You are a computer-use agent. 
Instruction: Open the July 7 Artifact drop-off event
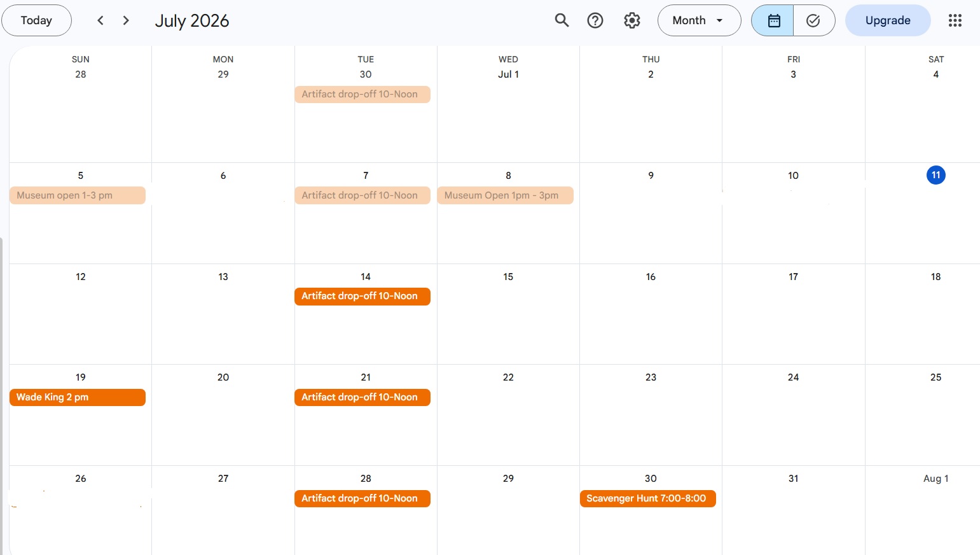pos(362,195)
